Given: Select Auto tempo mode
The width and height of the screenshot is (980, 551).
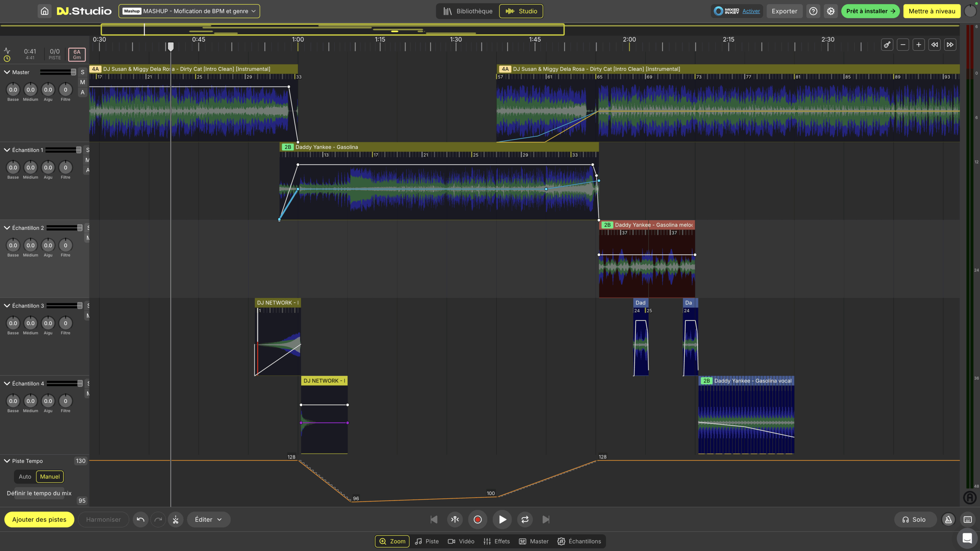Looking at the screenshot, I should coord(25,477).
